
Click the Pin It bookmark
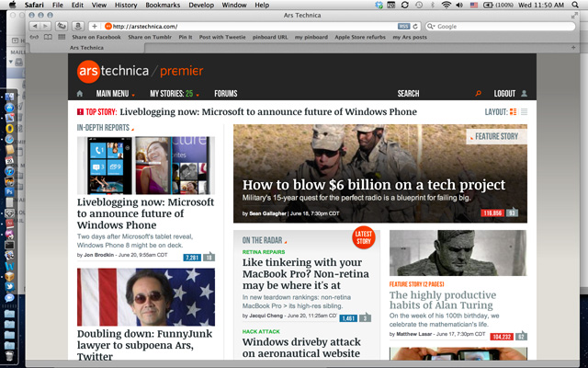[186, 37]
